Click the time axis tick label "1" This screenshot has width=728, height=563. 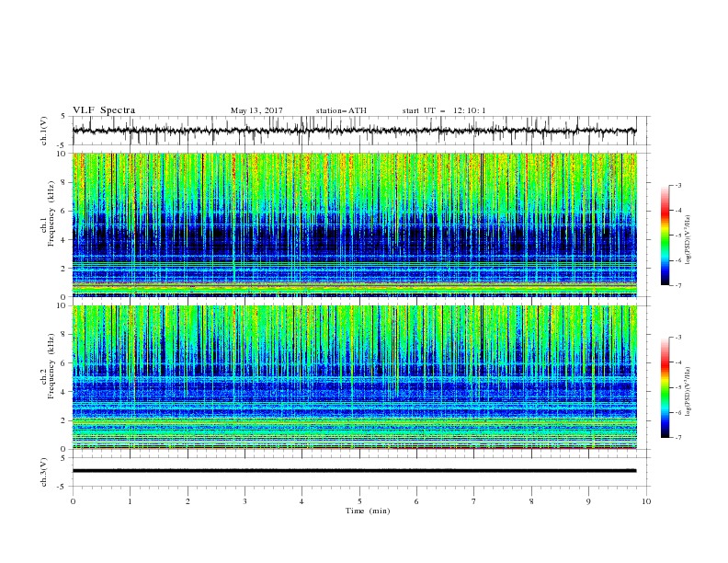130,501
